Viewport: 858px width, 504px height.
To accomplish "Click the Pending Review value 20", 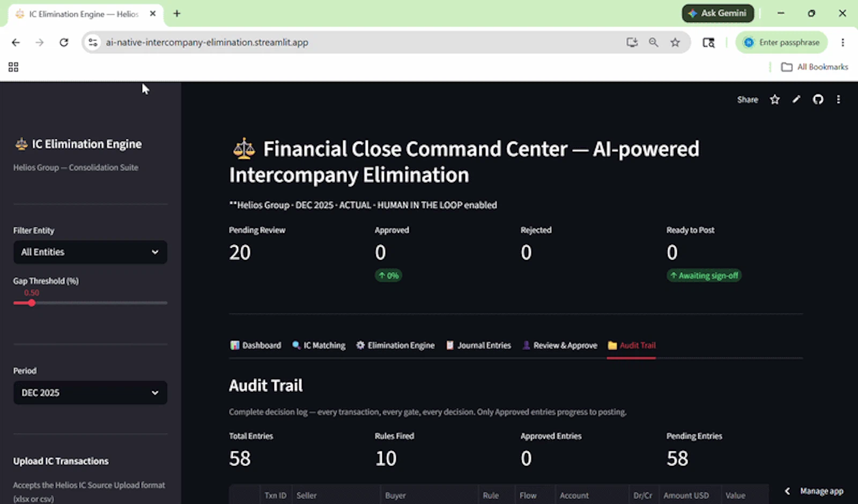I will coord(240,253).
